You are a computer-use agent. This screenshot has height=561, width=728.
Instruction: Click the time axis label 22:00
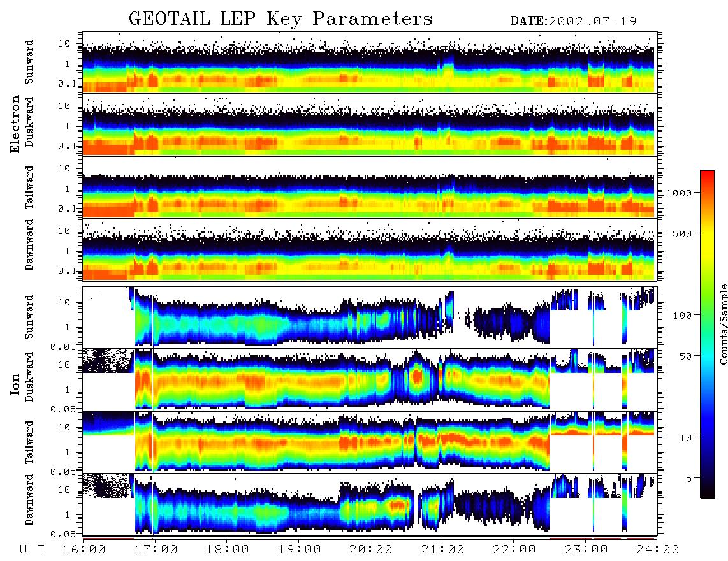click(514, 550)
